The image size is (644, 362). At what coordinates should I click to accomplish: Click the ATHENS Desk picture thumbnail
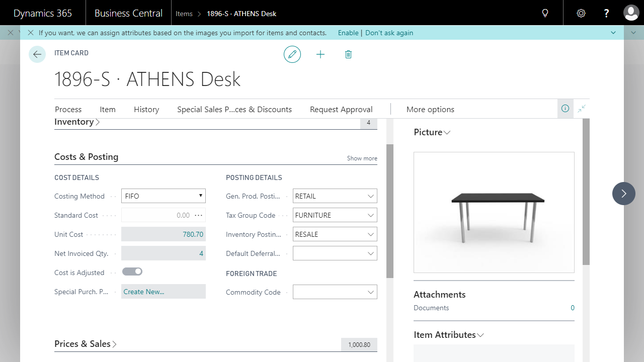(494, 212)
